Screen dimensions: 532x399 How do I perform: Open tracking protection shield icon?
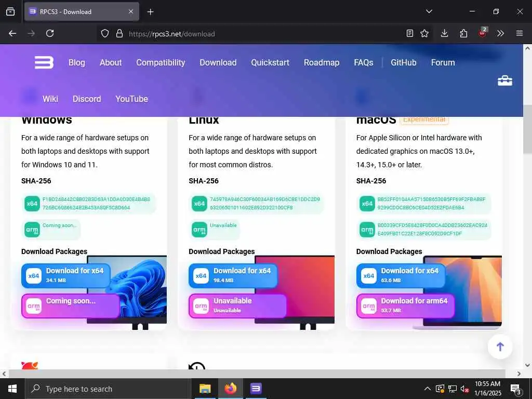coord(105,34)
